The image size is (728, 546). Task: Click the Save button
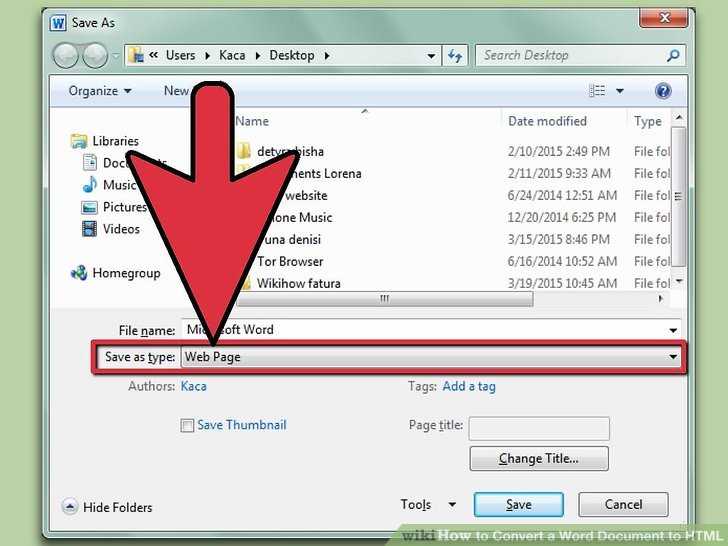pos(519,505)
